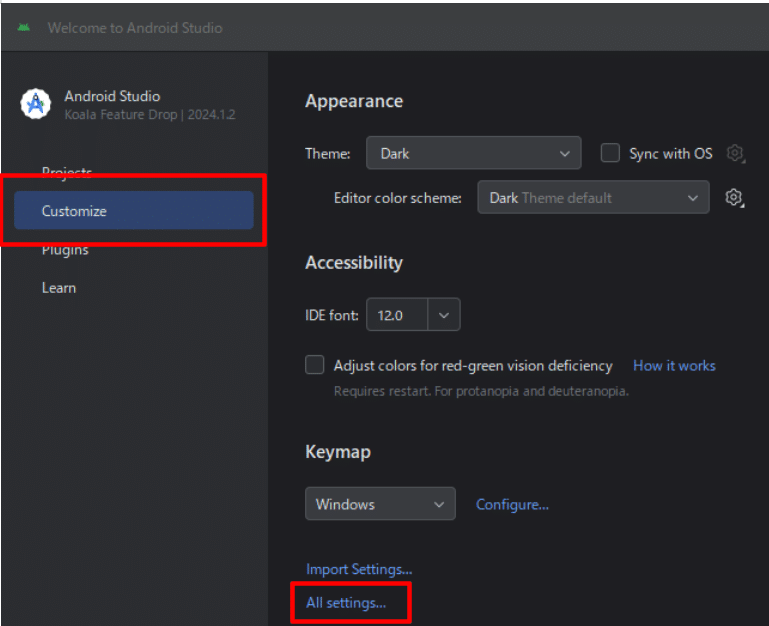This screenshot has height=626, width=769.
Task: Click the Android Studio logo icon
Action: pos(36,104)
